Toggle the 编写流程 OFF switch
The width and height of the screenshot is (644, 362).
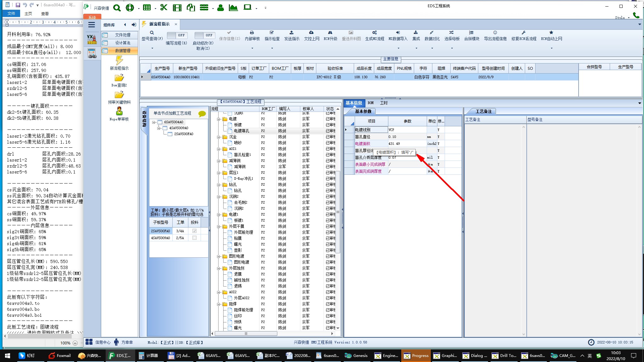coord(177,35)
